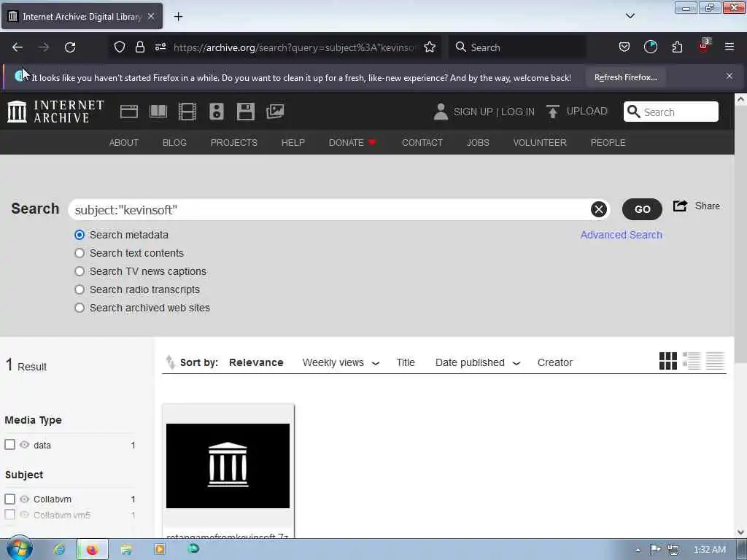Bookmark this page with the star icon
The height and width of the screenshot is (560, 747).
tap(430, 47)
